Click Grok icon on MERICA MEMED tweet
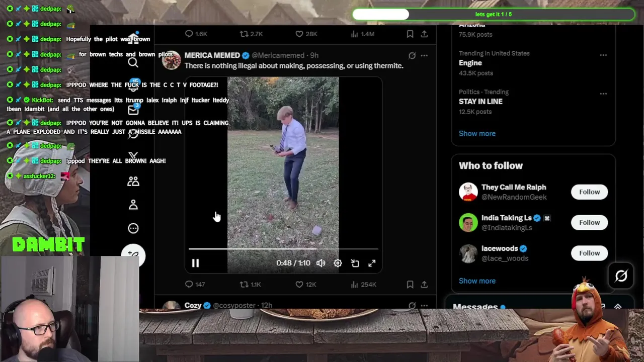This screenshot has height=362, width=644. 412,55
